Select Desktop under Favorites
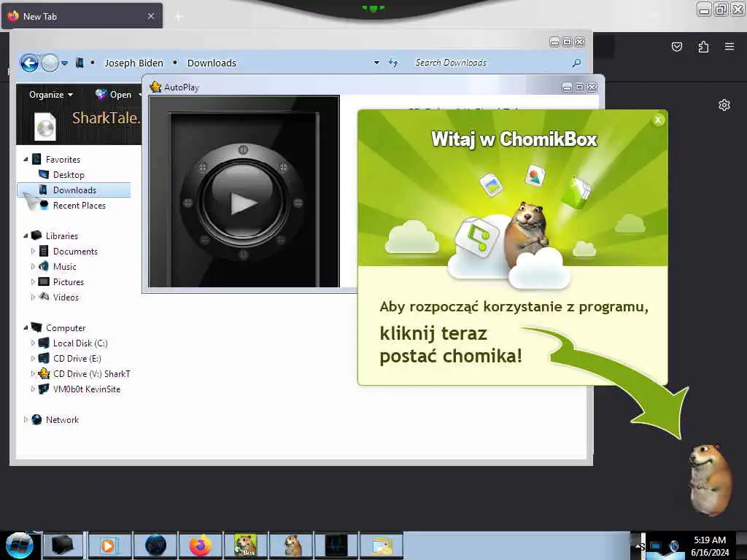Screen dimensions: 747x560 click(69, 175)
